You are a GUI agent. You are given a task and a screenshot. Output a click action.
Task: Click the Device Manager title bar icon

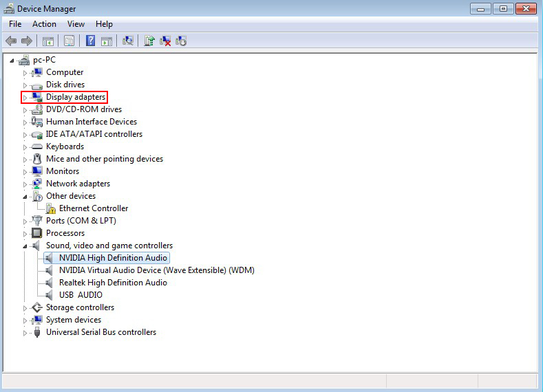9,9
